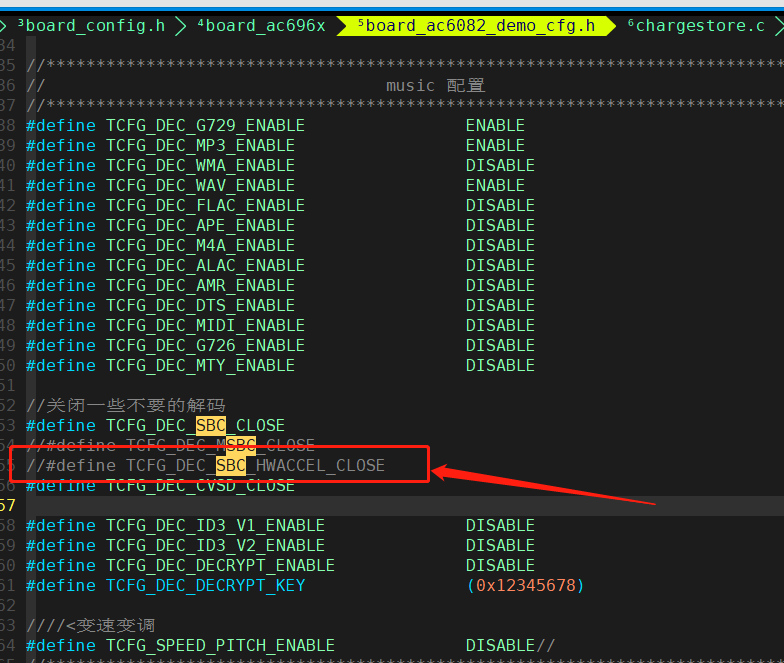
Task: Click the 0x12345678 key value
Action: (x=526, y=586)
